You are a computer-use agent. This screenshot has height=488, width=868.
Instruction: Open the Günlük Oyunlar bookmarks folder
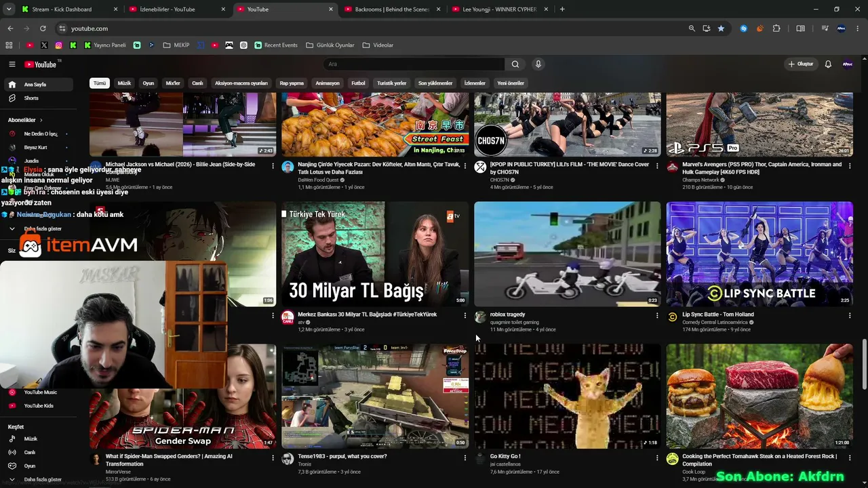coord(330,45)
